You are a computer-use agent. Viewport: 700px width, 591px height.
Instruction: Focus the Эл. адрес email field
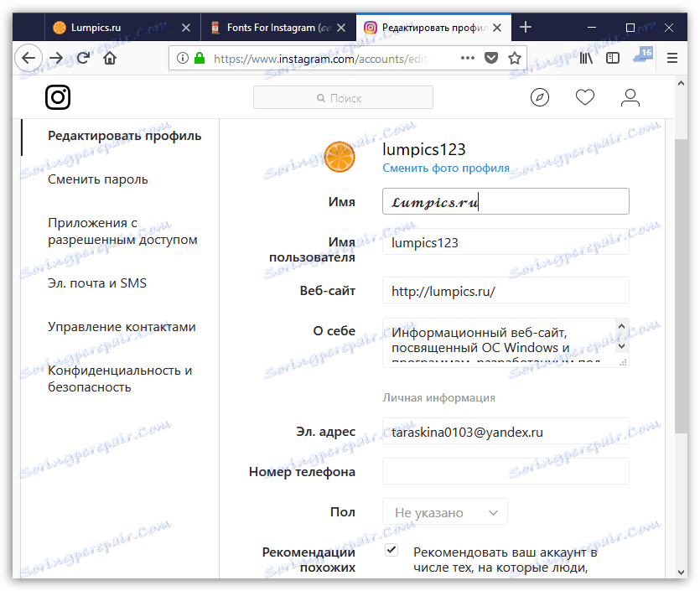coord(506,431)
